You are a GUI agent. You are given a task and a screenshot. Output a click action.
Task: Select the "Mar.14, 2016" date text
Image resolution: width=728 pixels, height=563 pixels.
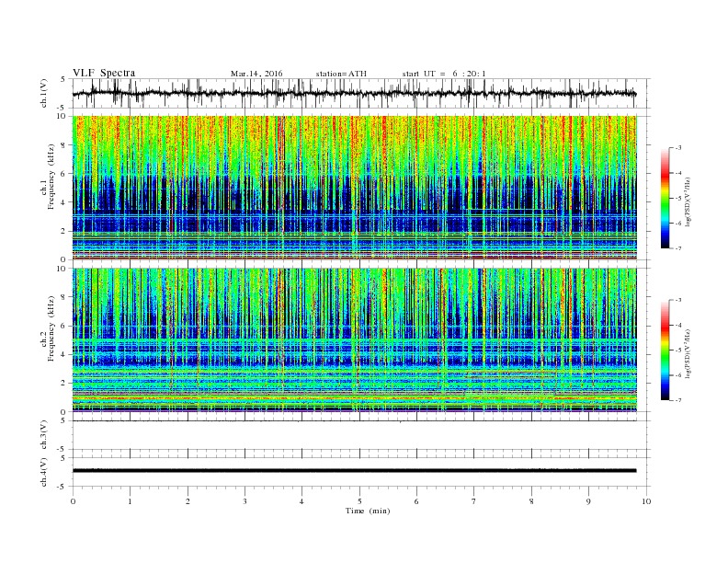(x=256, y=74)
